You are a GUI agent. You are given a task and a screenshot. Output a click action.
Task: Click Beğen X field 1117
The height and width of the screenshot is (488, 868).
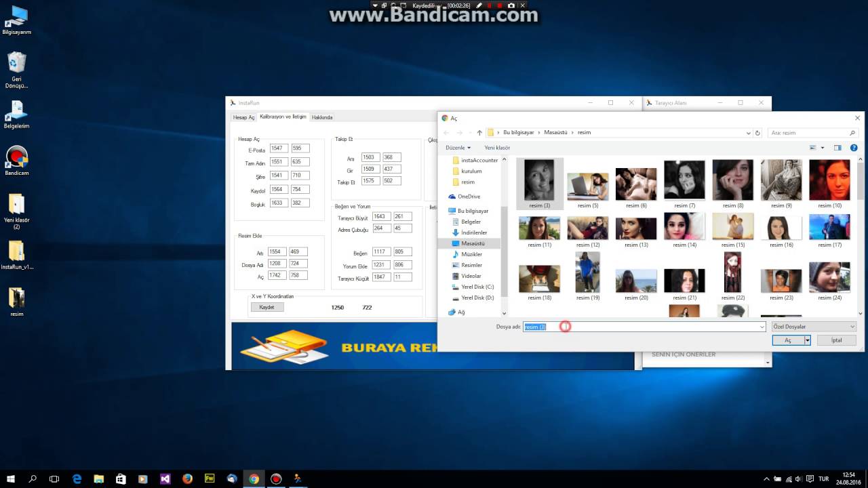point(382,252)
